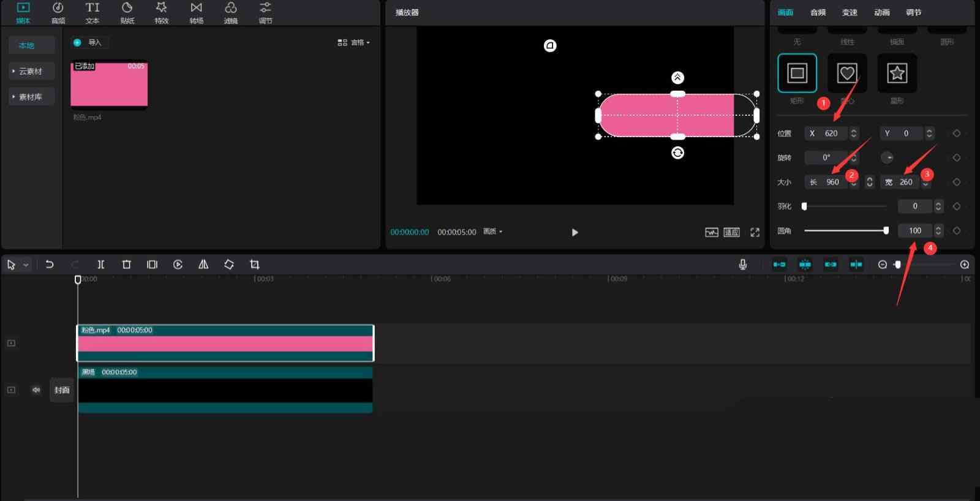This screenshot has height=501, width=980.
Task: Toggle main track magnet snapping
Action: [x=780, y=265]
